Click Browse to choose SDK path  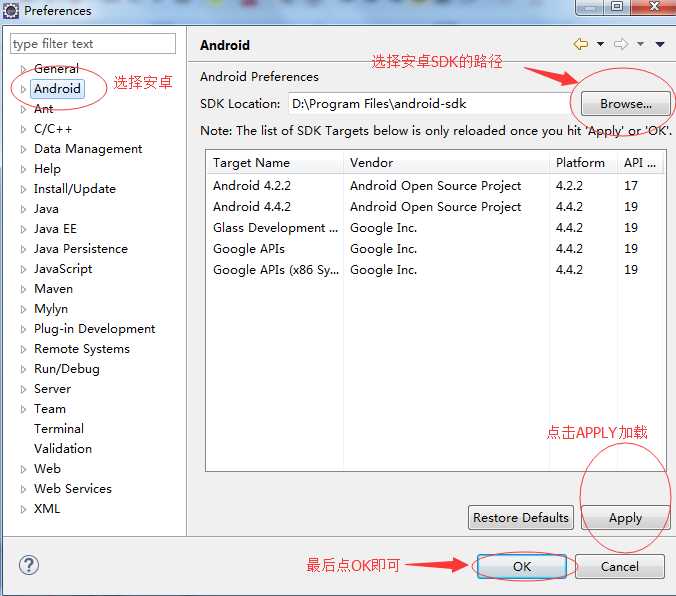point(625,104)
